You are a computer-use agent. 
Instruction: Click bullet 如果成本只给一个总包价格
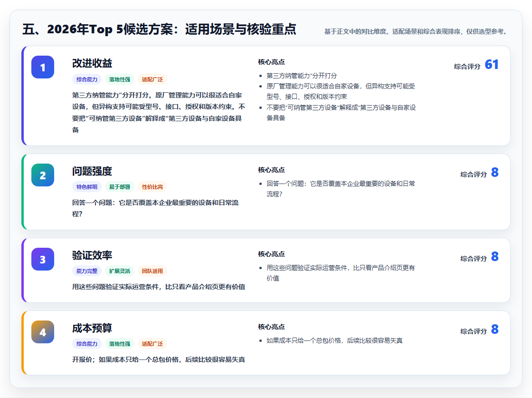334,340
